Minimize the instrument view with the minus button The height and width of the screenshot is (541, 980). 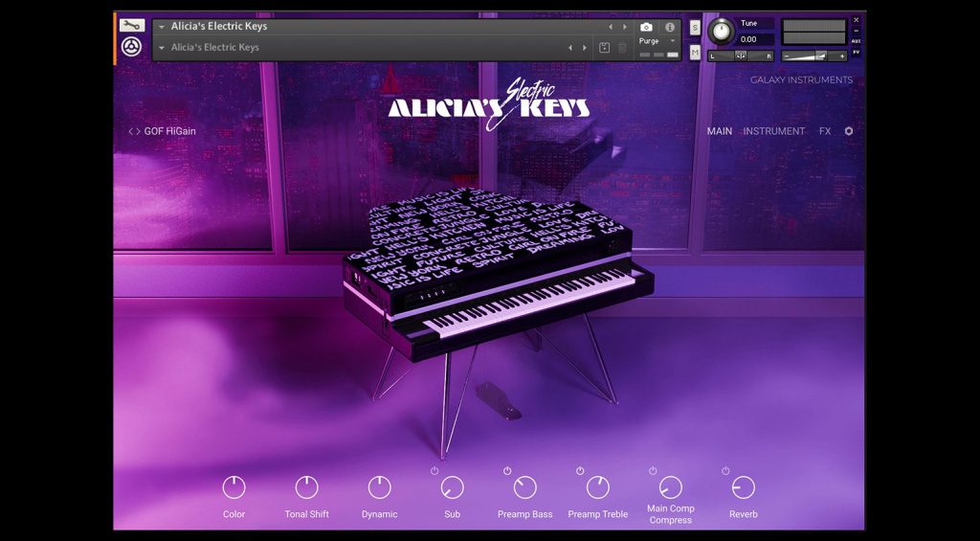857,31
